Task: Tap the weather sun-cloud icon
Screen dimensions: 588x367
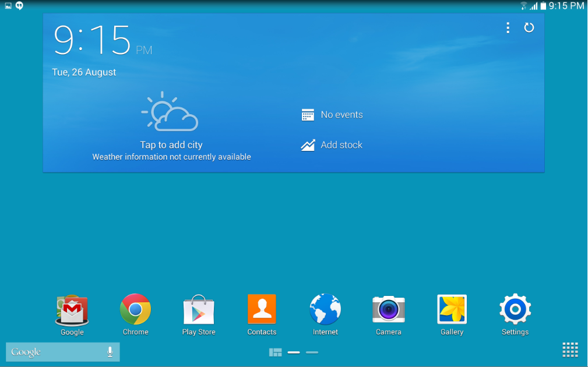Action: [170, 111]
